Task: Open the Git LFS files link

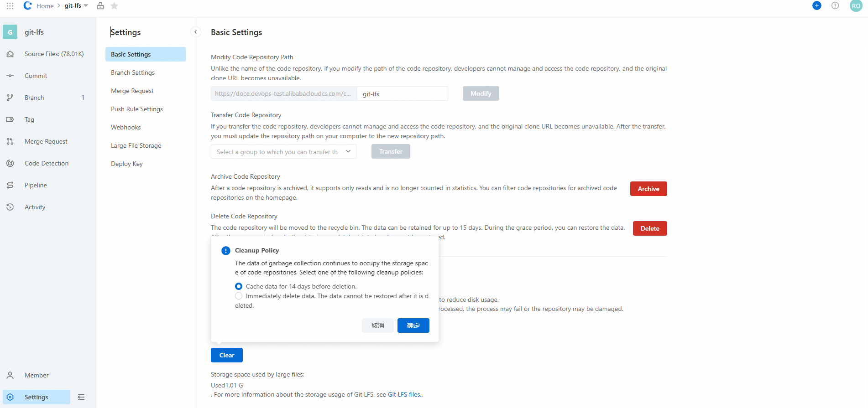Action: [404, 394]
